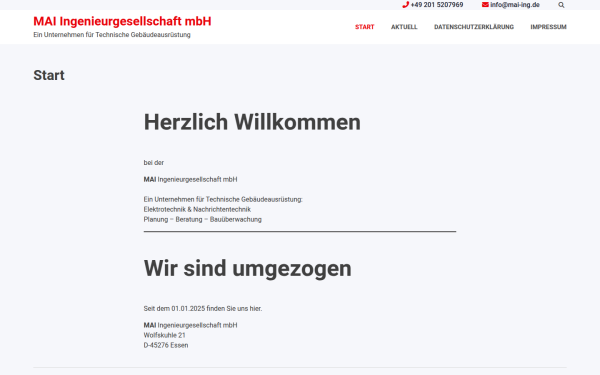The height and width of the screenshot is (375, 600).
Task: Click 'Planung – Beratung – Bauüberwachung' line
Action: click(203, 219)
